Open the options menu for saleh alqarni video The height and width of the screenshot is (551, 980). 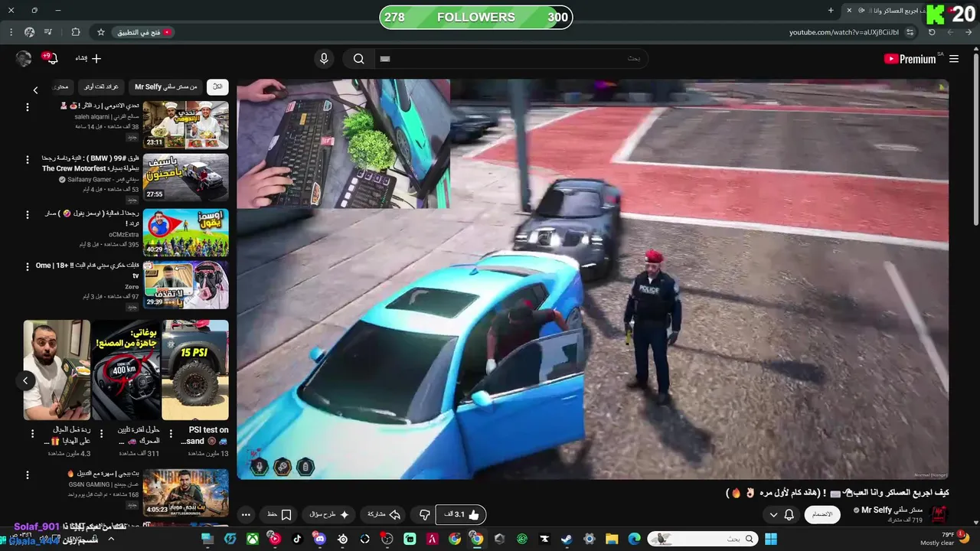pos(28,107)
